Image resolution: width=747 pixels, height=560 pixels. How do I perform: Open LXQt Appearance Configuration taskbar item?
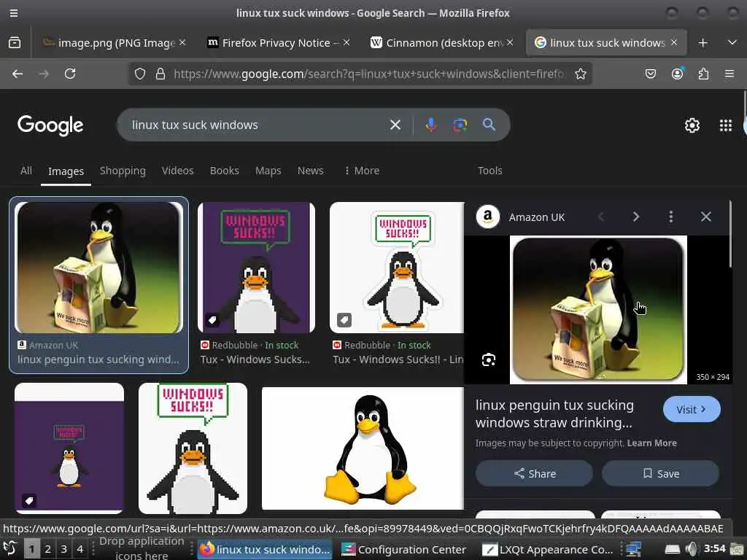(547, 550)
